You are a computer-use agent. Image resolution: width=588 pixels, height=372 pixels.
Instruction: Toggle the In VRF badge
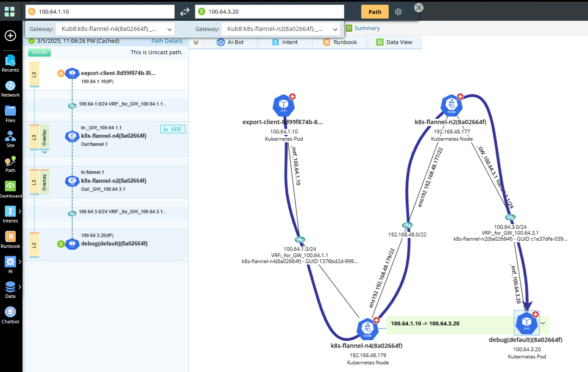[173, 129]
